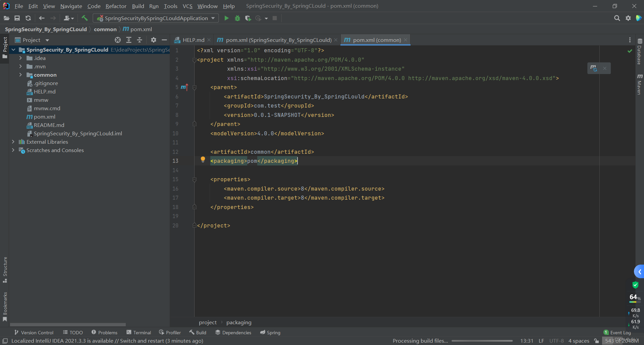644x345 pixels.
Task: Expand the .mvn folder
Action: click(20, 66)
